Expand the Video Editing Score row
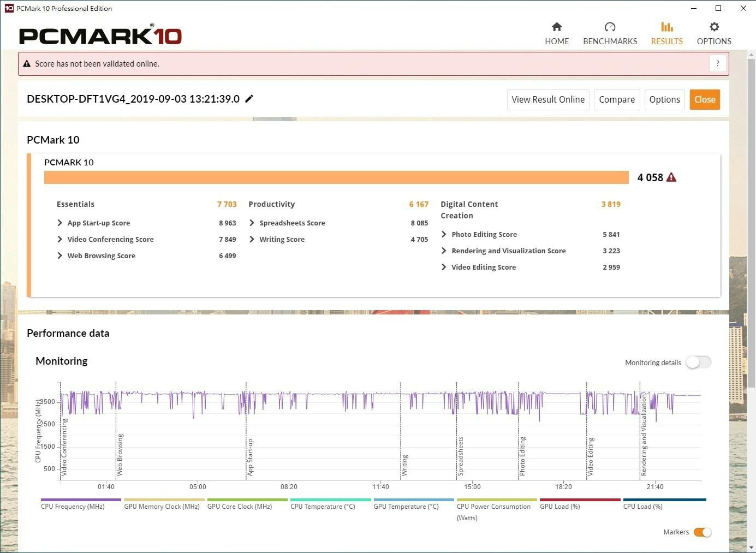 (x=444, y=267)
